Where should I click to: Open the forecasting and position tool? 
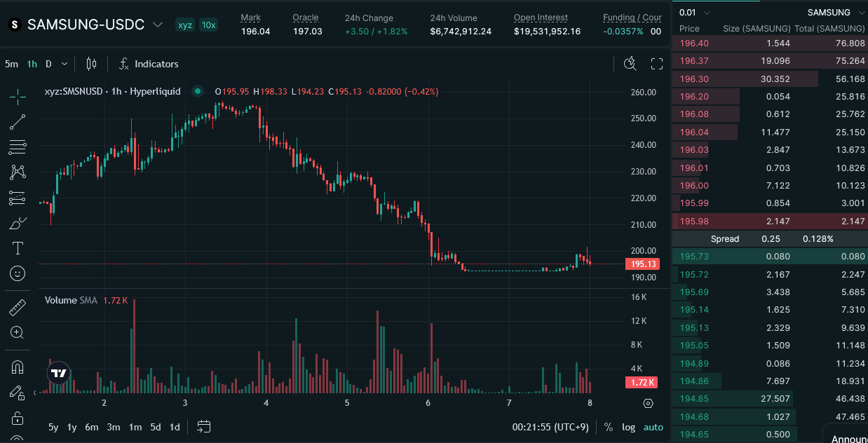[18, 198]
